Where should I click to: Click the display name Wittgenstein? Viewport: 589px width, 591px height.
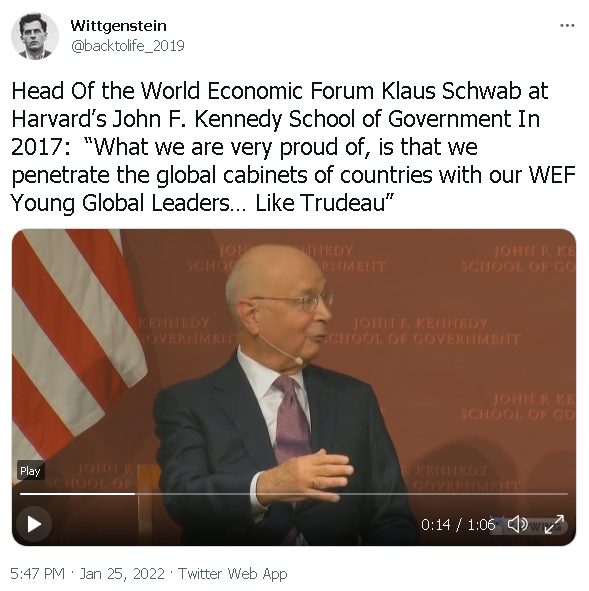click(118, 26)
